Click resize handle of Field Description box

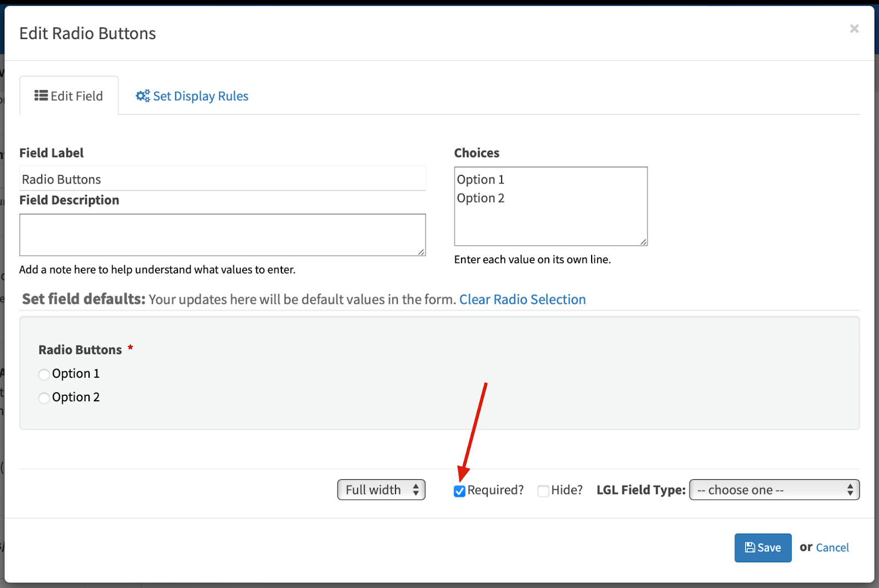pyautogui.click(x=421, y=252)
